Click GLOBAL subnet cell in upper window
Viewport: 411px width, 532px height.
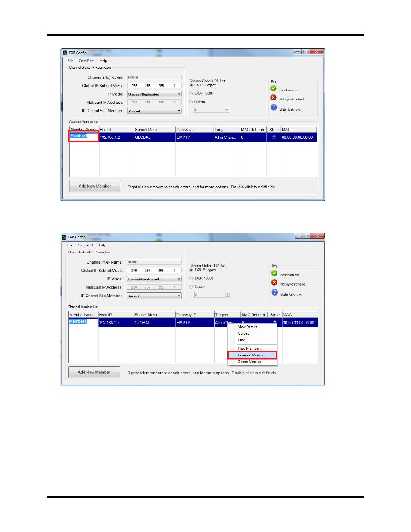(x=155, y=137)
